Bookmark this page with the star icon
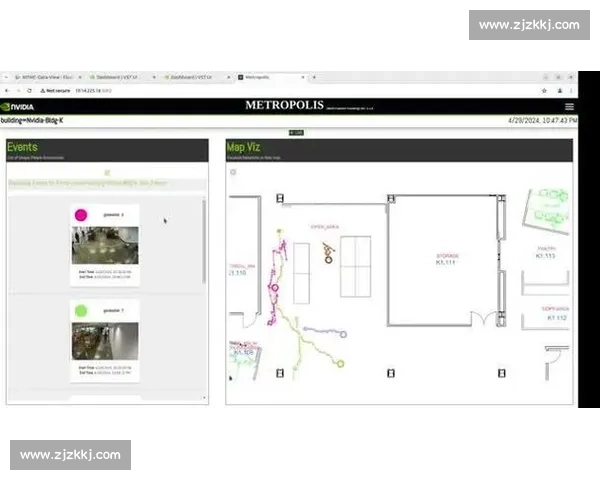Screen dimensions: 600x480 tap(544, 91)
